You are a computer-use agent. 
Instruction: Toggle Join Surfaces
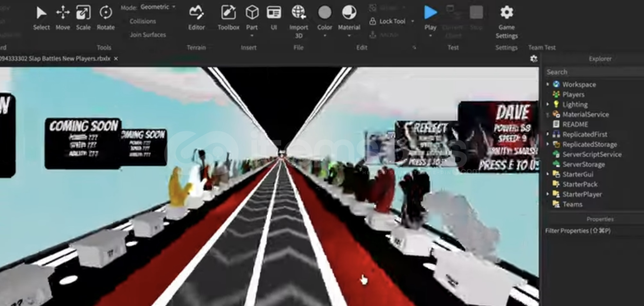tap(148, 35)
